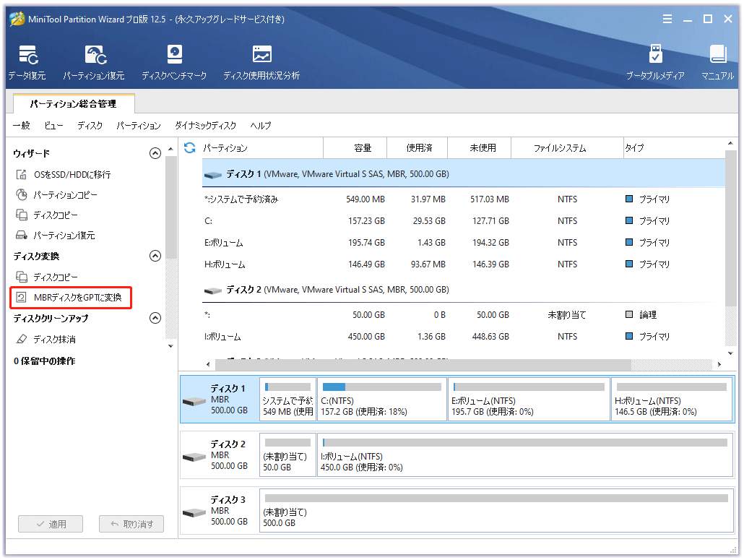Select the C: partition usage bar
The image size is (744, 560).
pyautogui.click(x=381, y=398)
